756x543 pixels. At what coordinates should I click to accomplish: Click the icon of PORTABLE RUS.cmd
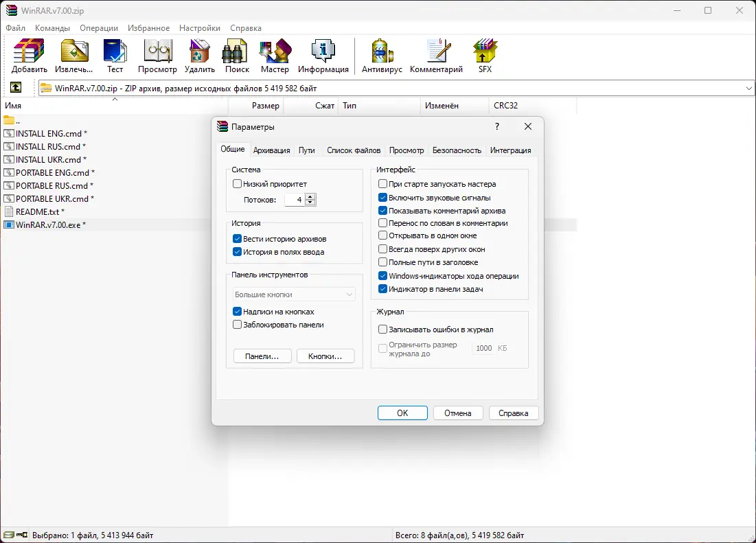(9, 185)
